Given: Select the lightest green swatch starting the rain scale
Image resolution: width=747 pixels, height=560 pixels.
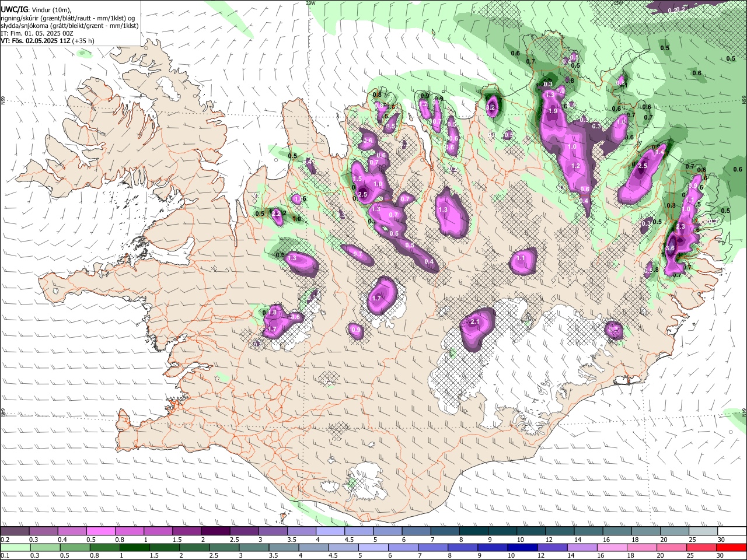Looking at the screenshot, I should pyautogui.click(x=15, y=548).
